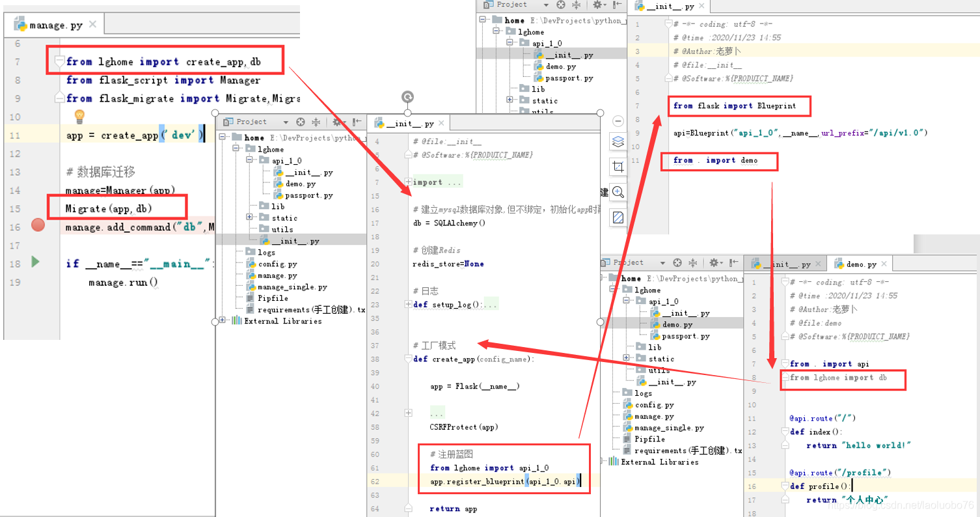Image resolution: width=980 pixels, height=517 pixels.
Task: Click the layers icon on floating toolbar
Action: [618, 142]
